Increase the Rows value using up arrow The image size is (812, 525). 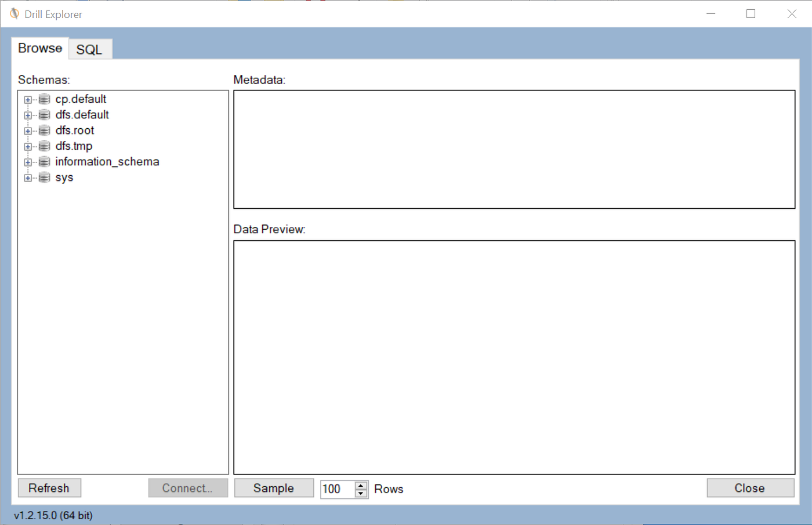click(x=361, y=485)
